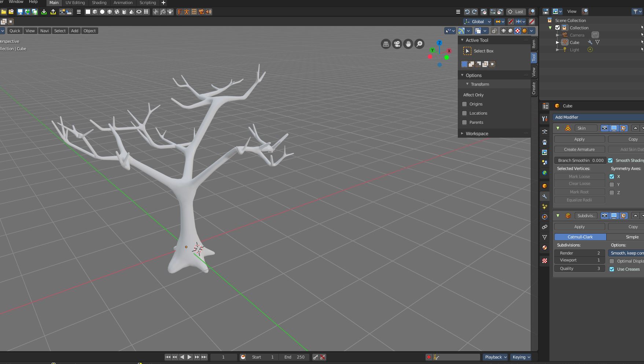Toggle the Parents checkbox
The image size is (644, 364).
(x=464, y=122)
